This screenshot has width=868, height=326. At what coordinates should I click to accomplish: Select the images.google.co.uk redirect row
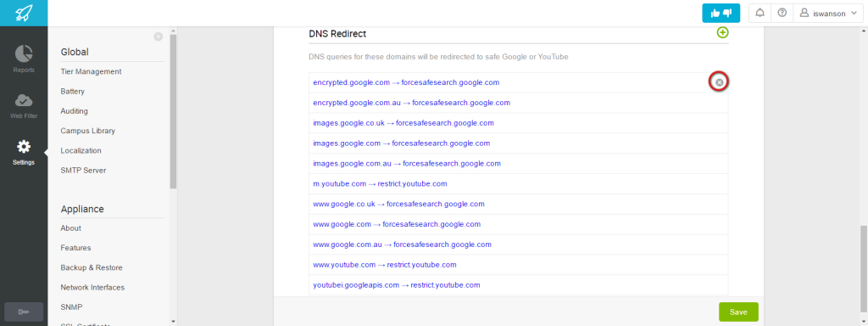coord(518,123)
